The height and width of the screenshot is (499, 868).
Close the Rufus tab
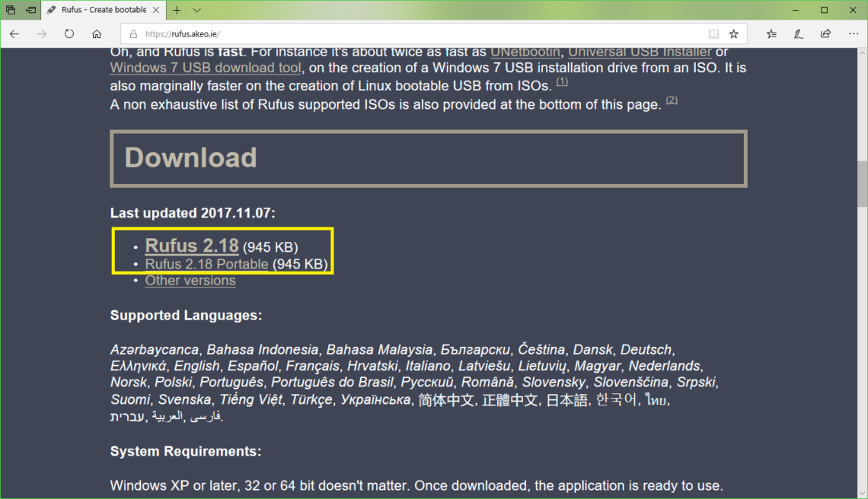[157, 11]
